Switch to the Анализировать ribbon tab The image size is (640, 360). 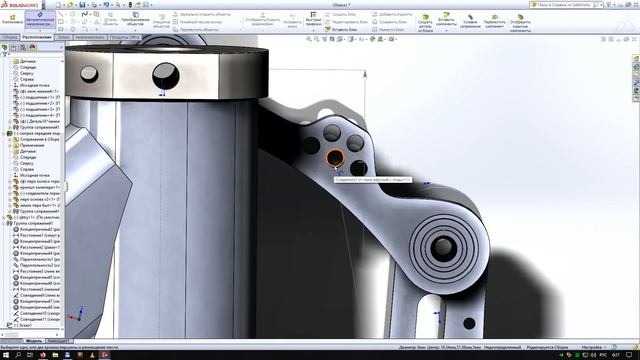[90, 37]
